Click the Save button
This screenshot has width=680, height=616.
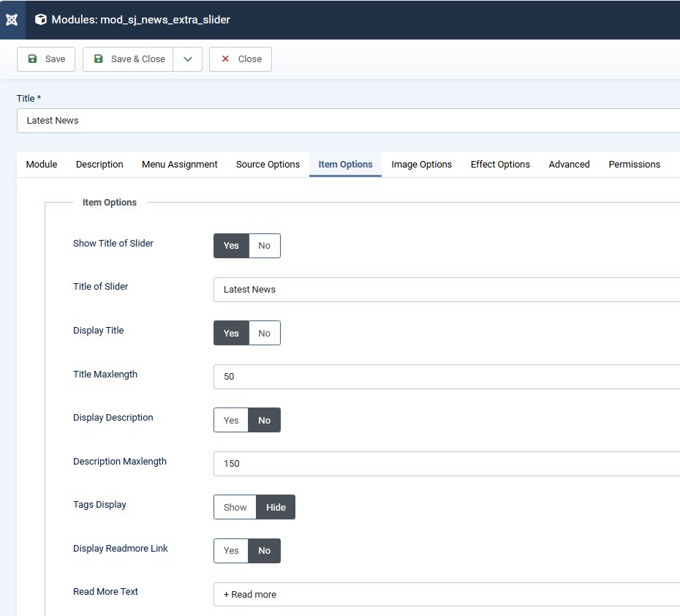46,59
